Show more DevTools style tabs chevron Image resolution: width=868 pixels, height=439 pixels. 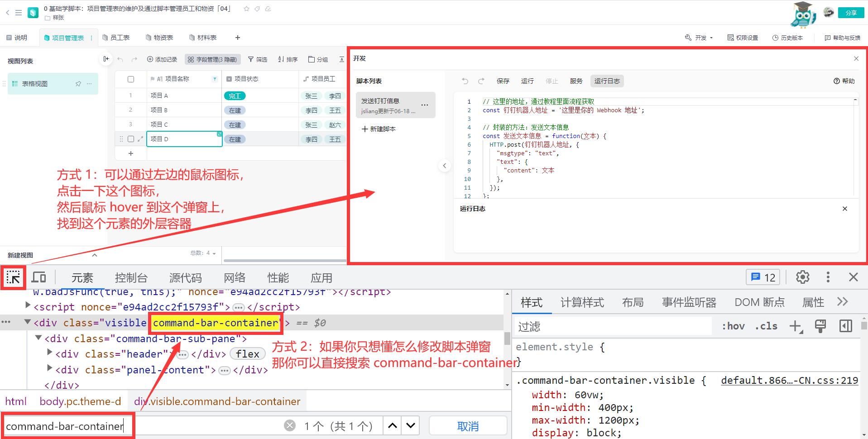(x=842, y=302)
